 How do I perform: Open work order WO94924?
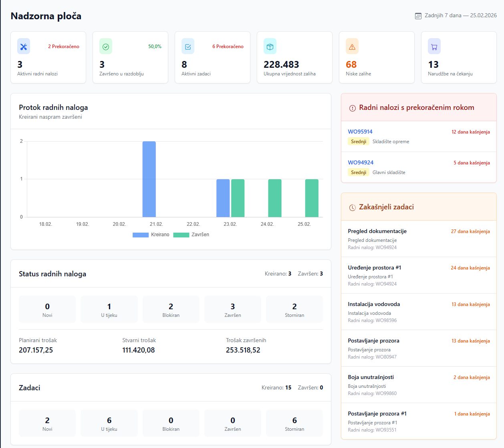(x=360, y=163)
